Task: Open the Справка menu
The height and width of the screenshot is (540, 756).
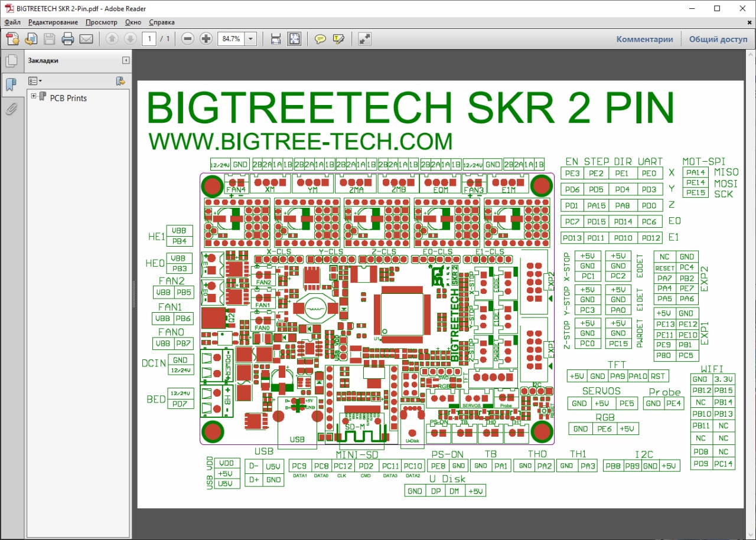Action: 161,22
